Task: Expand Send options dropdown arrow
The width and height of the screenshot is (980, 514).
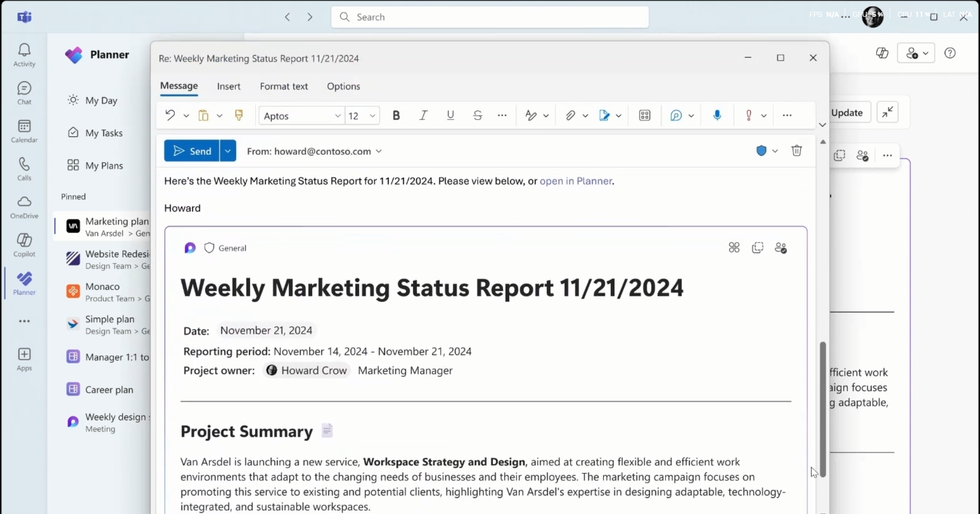Action: pyautogui.click(x=228, y=151)
